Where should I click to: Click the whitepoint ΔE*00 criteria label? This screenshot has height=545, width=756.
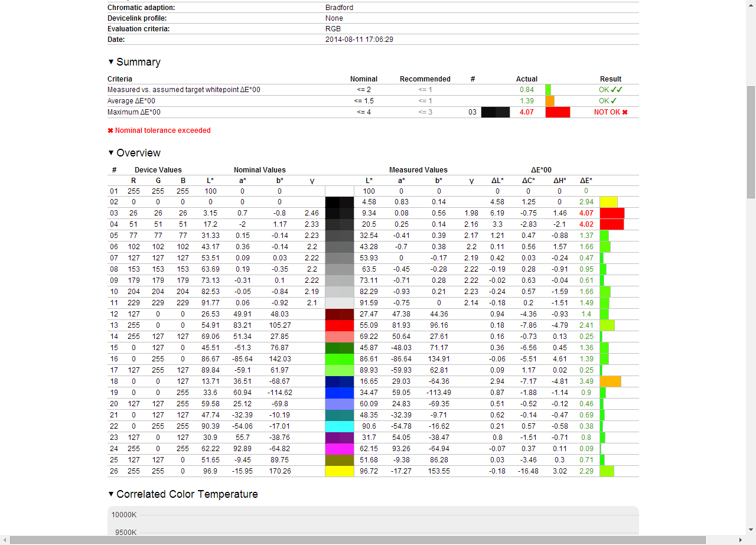click(184, 90)
